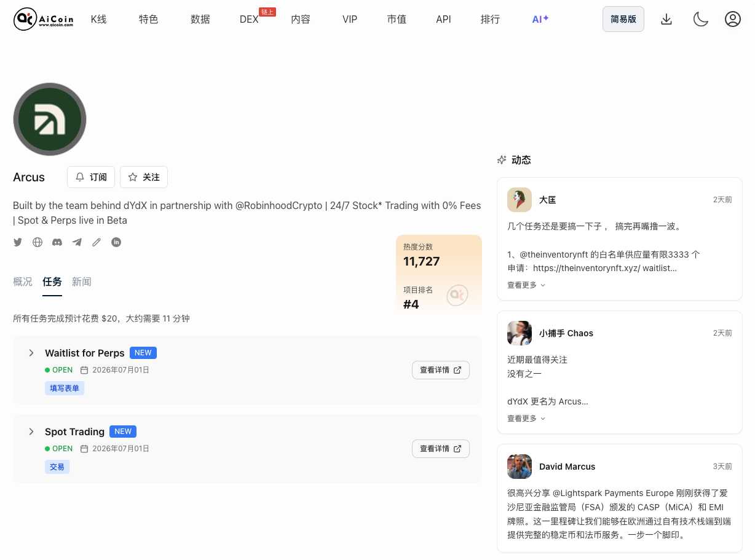Click the Waitlist for Perps title
This screenshot has width=755, height=560.
[85, 353]
